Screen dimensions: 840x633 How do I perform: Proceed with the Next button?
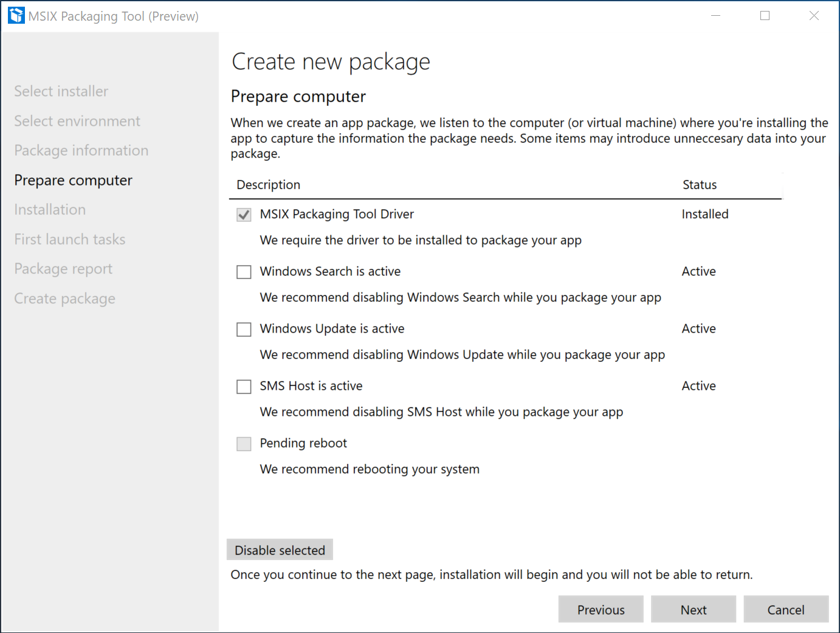tap(694, 609)
